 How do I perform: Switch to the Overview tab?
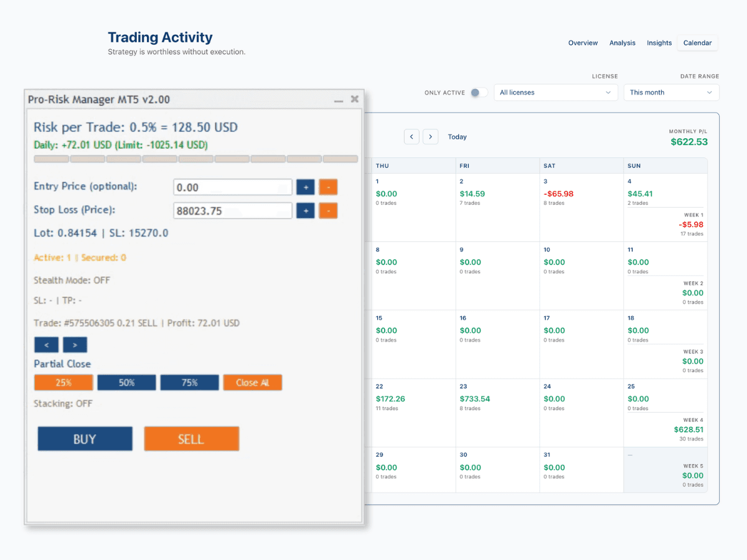point(583,42)
